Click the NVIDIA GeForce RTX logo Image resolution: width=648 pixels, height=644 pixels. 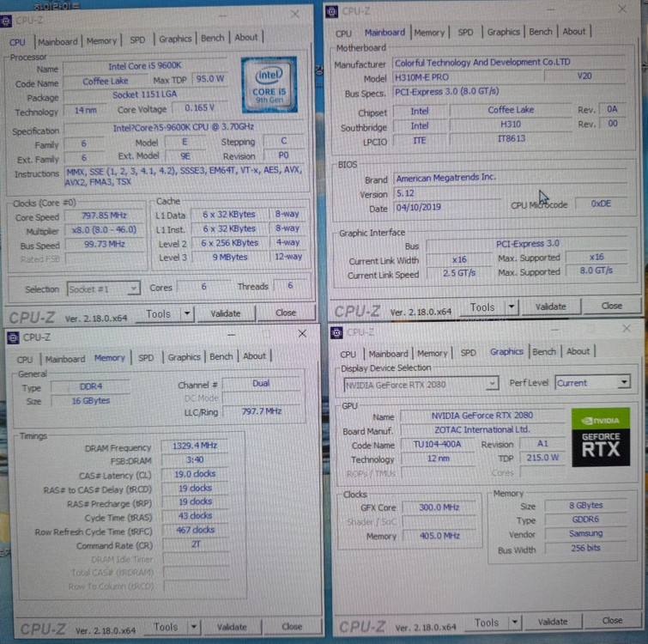click(601, 437)
